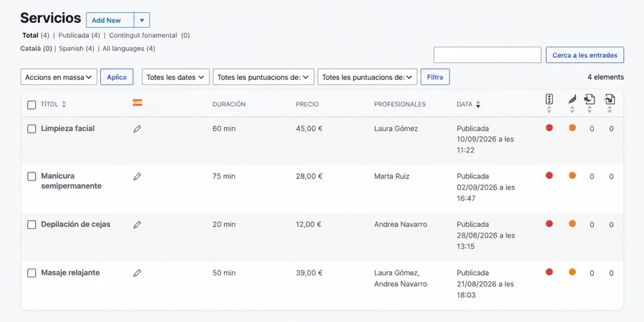Select the Contingut fonamental filter

[x=149, y=35]
